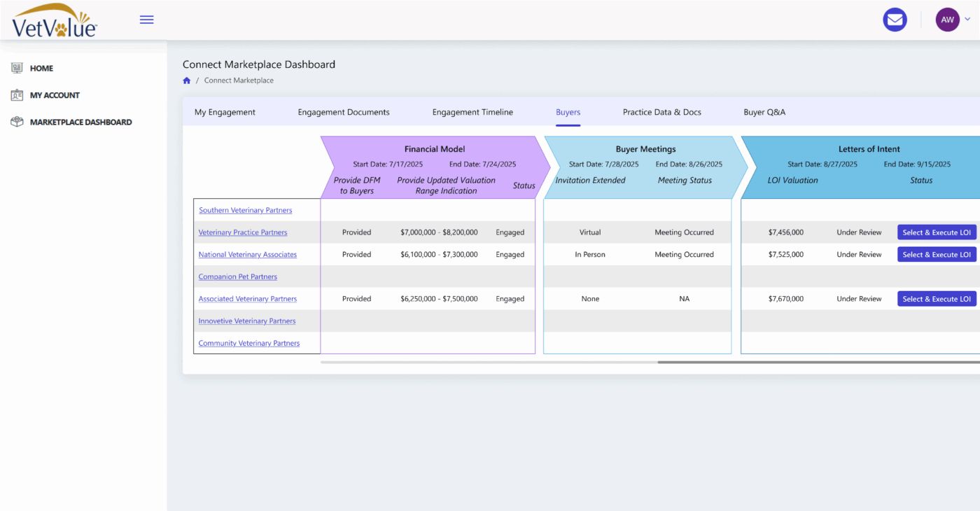
Task: Toggle the hamburger sidebar menu
Action: pos(146,20)
